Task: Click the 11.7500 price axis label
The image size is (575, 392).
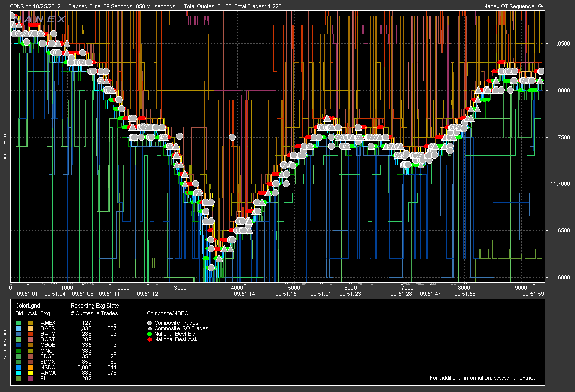Action: pos(560,137)
